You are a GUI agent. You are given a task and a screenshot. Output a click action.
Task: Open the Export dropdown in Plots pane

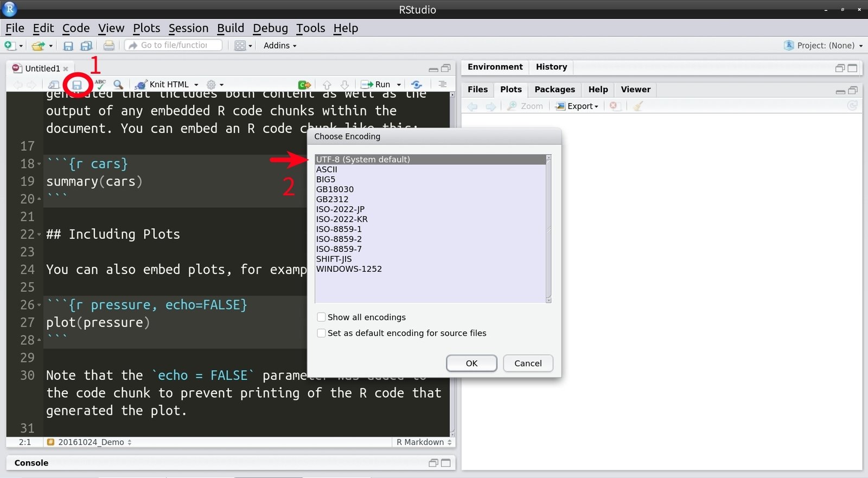pyautogui.click(x=577, y=106)
